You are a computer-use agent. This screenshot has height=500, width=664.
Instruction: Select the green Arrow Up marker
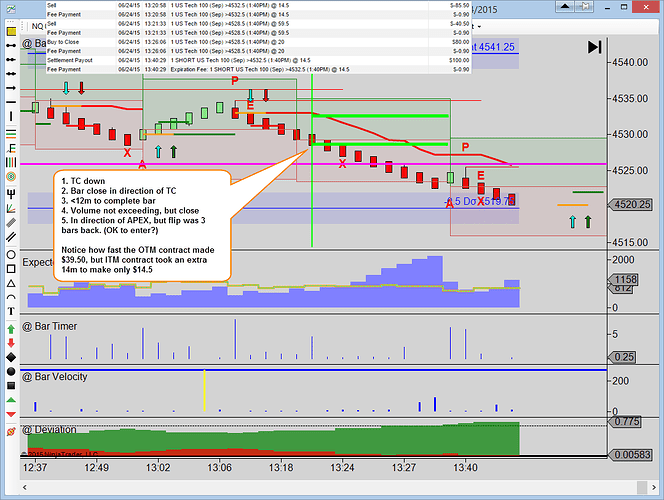point(11,329)
